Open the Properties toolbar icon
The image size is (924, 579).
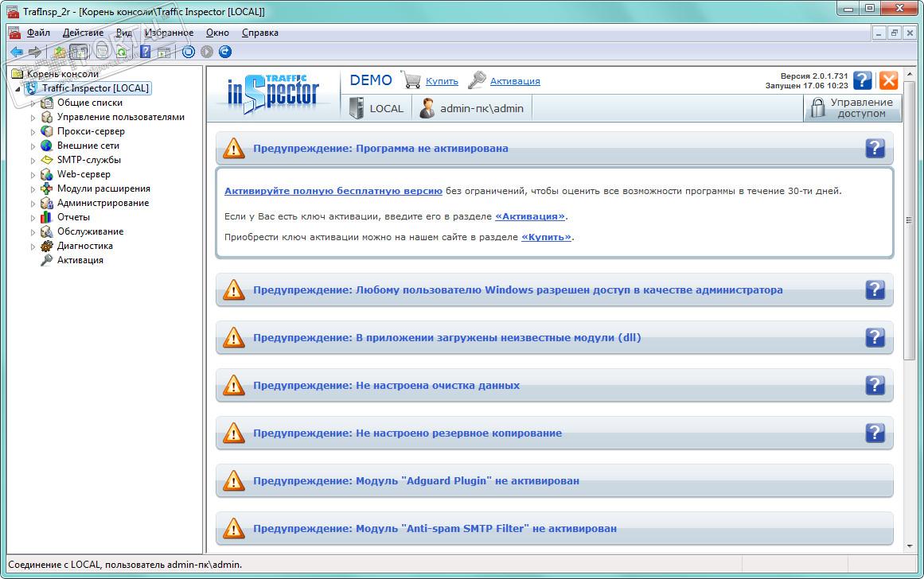(103, 52)
